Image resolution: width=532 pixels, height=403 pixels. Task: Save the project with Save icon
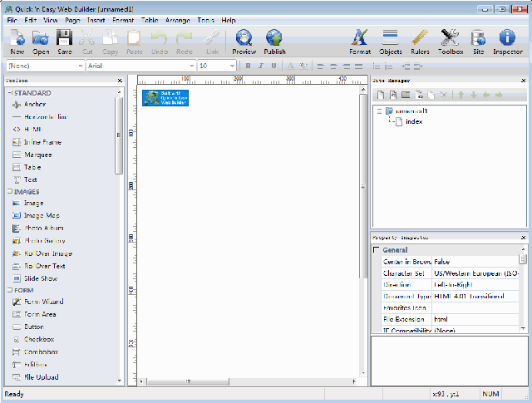pos(64,42)
